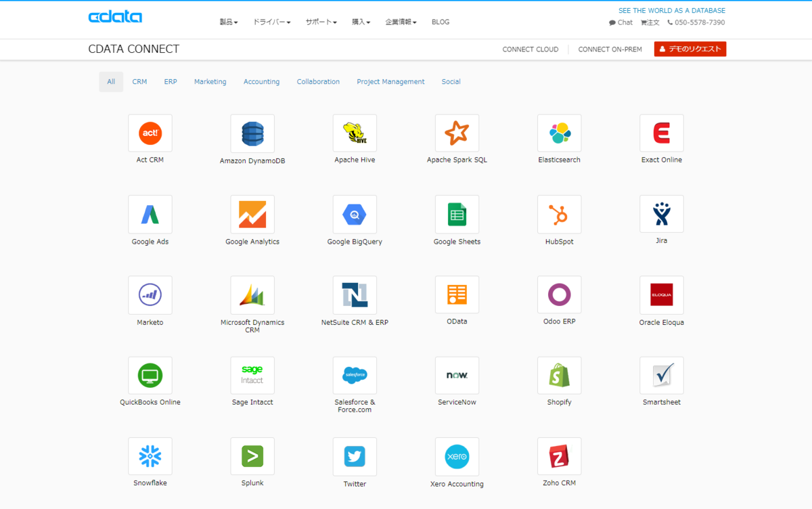812x509 pixels.
Task: Open the サポート dropdown menu
Action: (321, 22)
